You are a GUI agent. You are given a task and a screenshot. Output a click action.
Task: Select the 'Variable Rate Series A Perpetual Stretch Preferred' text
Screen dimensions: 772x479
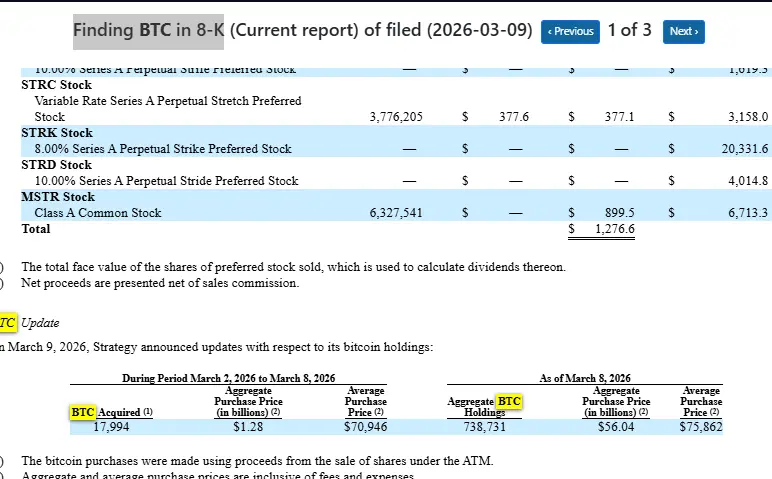tap(168, 100)
